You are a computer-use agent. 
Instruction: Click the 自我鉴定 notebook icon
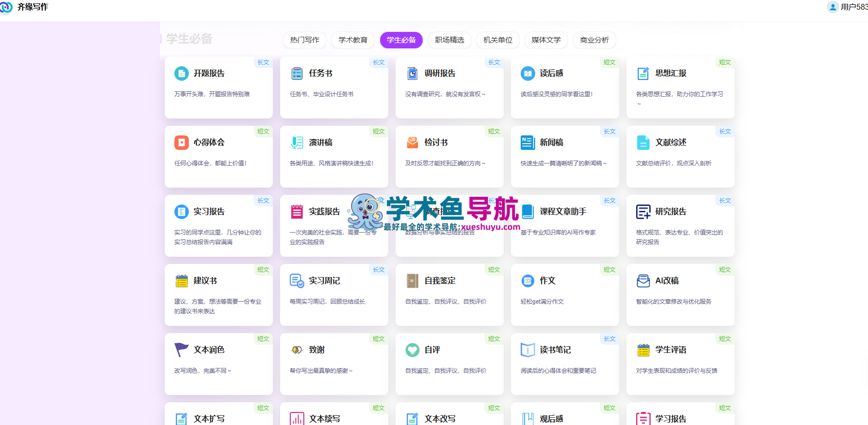413,281
